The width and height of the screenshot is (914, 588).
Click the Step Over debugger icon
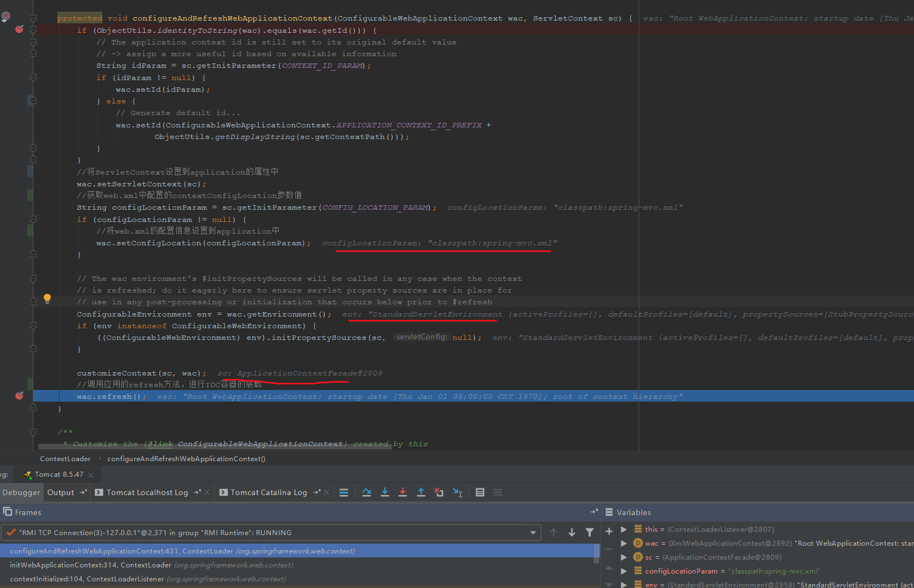tap(366, 492)
